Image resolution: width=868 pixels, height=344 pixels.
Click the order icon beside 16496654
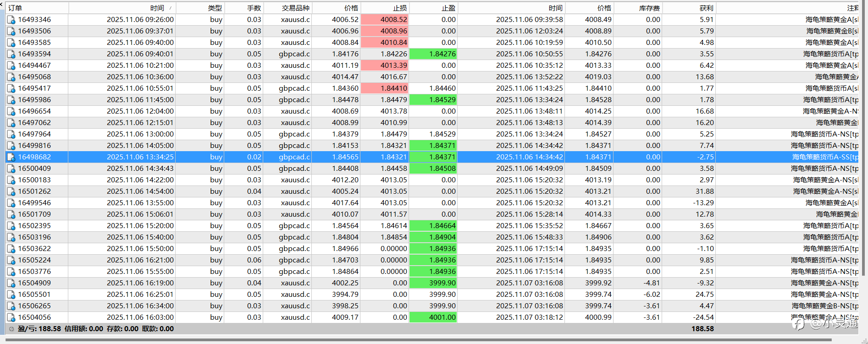[11, 111]
